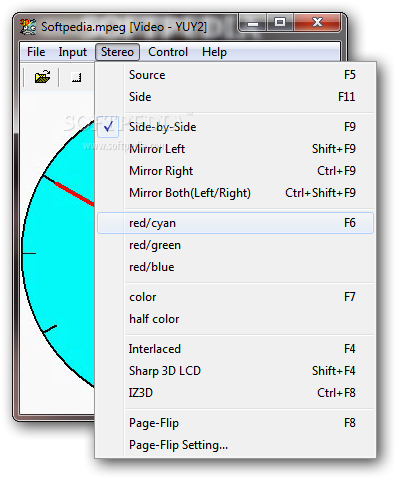The image size is (397, 479).
Task: Choose the half color option
Action: coord(235,319)
